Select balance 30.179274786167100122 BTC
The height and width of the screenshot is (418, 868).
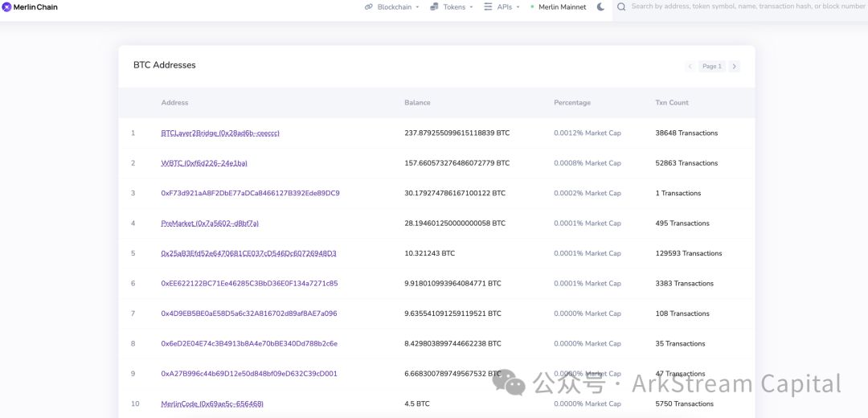[455, 193]
